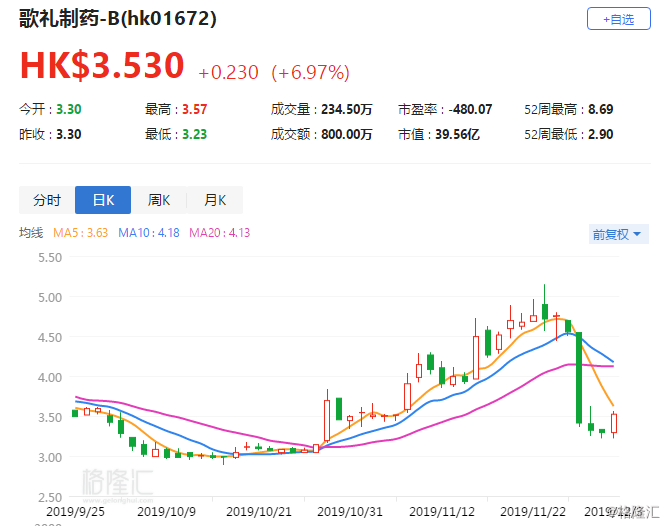
Task: Click the percent change (+6.97%)
Action: [x=311, y=72]
